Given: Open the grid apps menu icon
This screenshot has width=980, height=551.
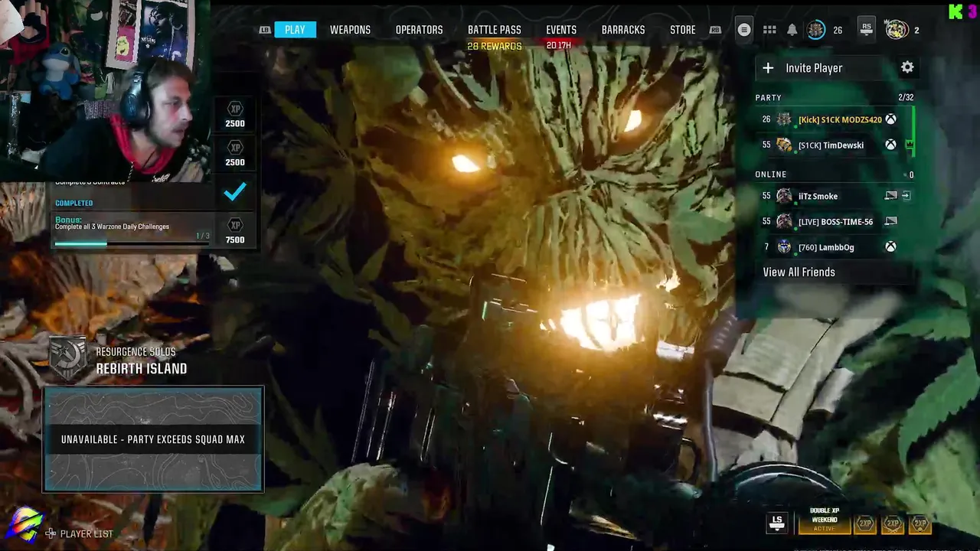Looking at the screenshot, I should pyautogui.click(x=769, y=30).
